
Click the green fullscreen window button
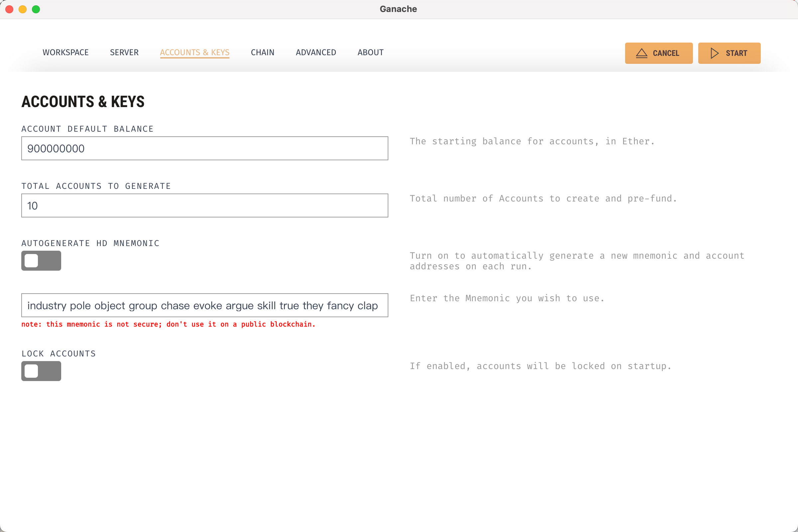[36, 9]
